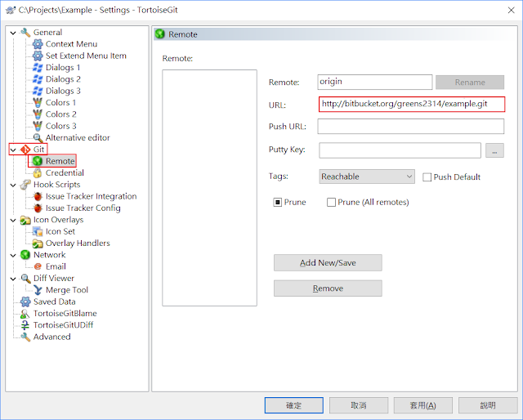523x420 pixels.
Task: Collapse the General tree node
Action: 13,33
